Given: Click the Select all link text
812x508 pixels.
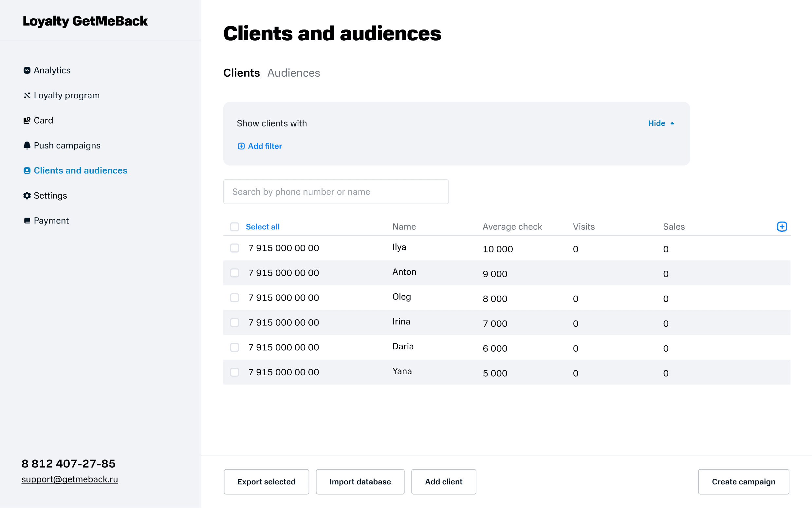Looking at the screenshot, I should click(262, 227).
